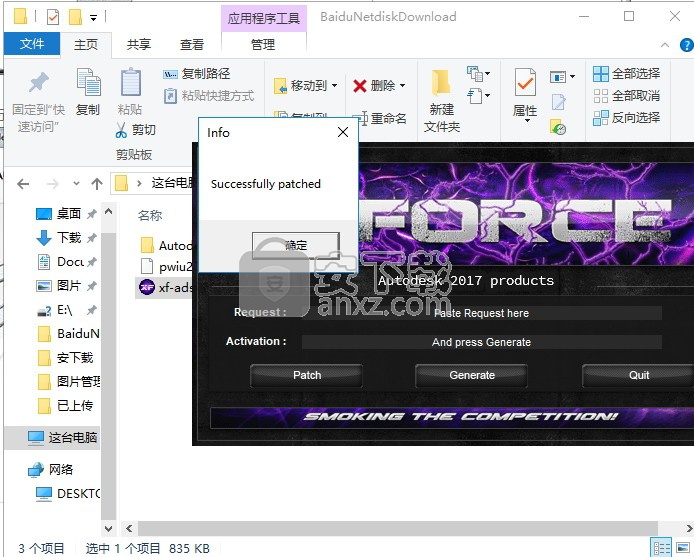Click quick access properties checkmark icon
Screen dimensions: 694x557
(53, 17)
